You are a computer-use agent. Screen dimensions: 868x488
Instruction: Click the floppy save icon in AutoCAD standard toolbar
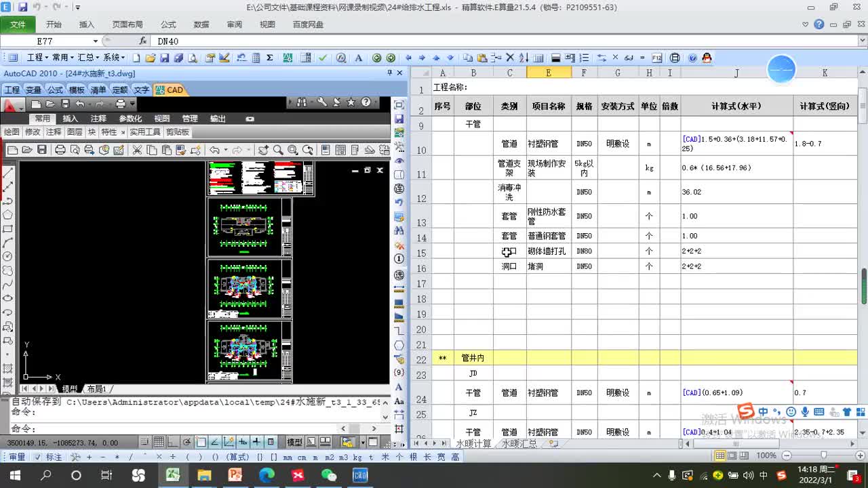click(x=42, y=150)
